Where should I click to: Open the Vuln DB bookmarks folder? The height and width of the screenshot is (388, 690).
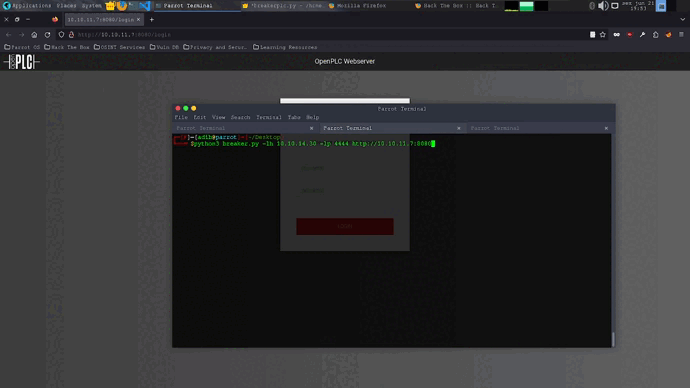point(164,47)
